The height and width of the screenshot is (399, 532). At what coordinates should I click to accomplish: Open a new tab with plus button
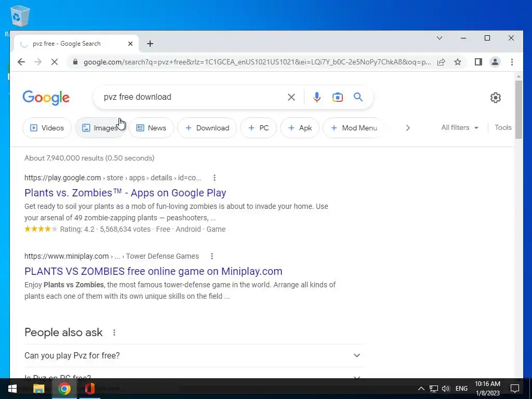click(150, 44)
